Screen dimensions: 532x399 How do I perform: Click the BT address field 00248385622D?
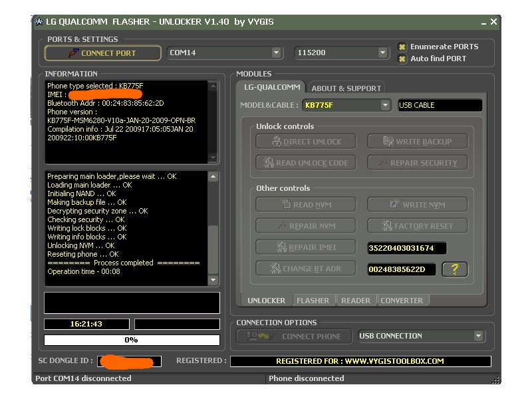(x=402, y=269)
